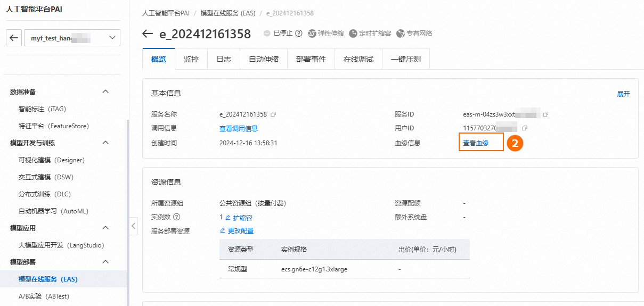Open the 在线调试 tab
Viewport: 644px width, 306px height.
click(x=358, y=59)
